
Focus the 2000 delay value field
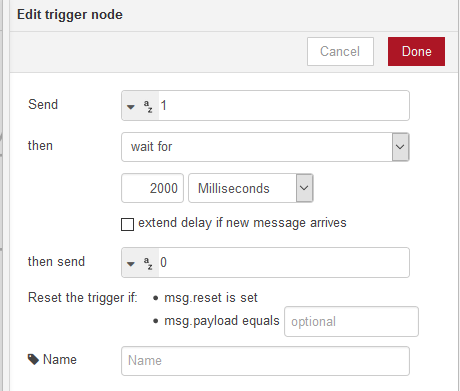pyautogui.click(x=152, y=188)
